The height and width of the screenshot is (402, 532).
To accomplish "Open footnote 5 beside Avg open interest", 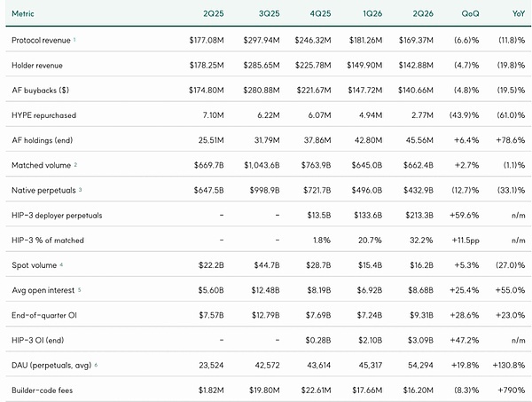I will coord(80,289).
